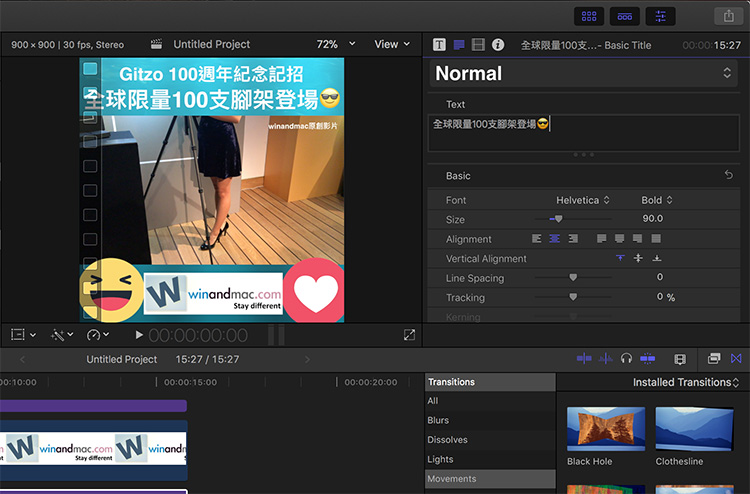750x494 pixels.
Task: Open the Transitions browser icon
Action: (737, 359)
